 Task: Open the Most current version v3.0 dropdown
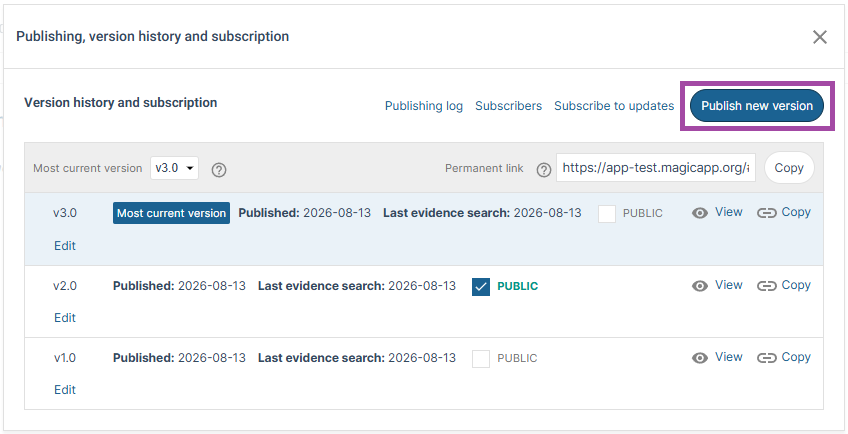click(x=175, y=168)
